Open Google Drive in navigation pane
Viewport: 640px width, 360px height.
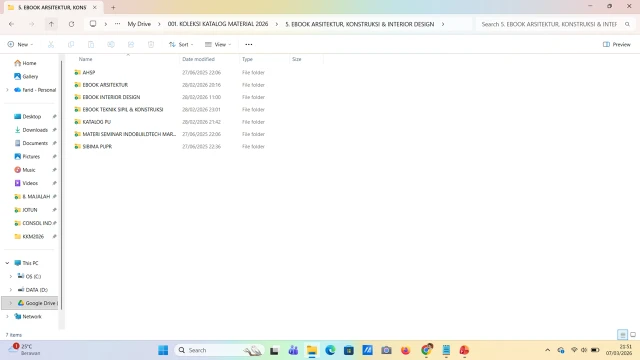tap(30, 303)
